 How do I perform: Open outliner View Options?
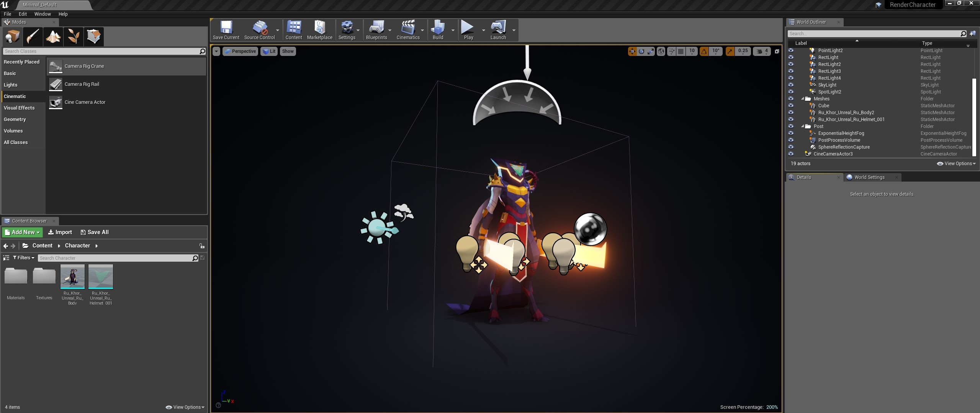point(956,164)
